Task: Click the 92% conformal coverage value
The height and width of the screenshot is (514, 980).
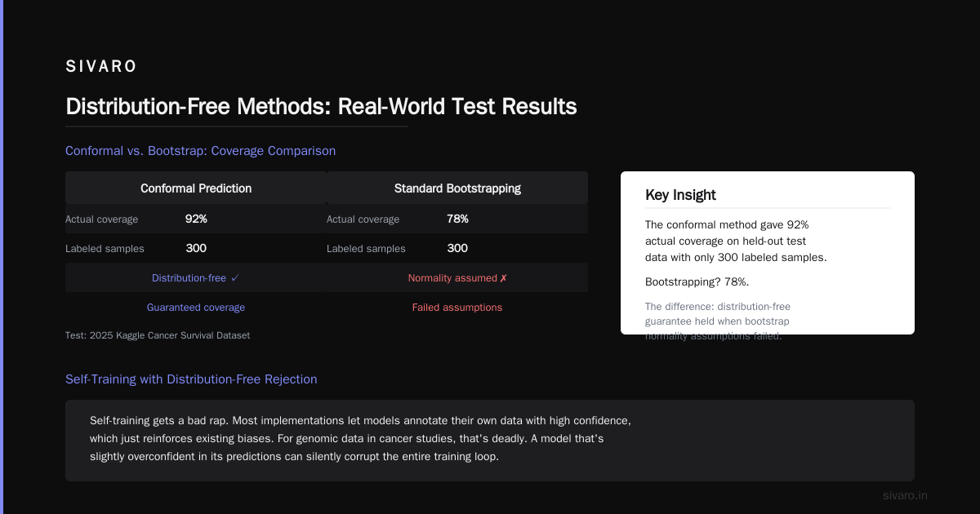Action: [196, 219]
